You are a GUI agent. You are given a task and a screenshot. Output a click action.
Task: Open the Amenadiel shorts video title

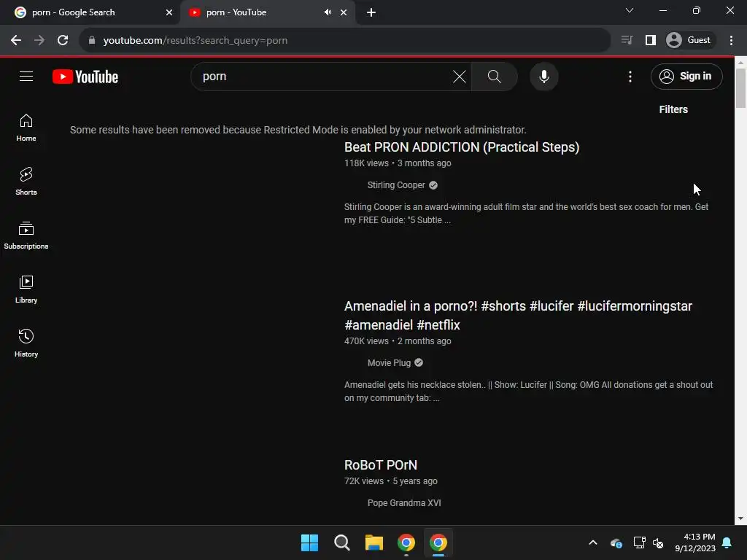tap(519, 315)
